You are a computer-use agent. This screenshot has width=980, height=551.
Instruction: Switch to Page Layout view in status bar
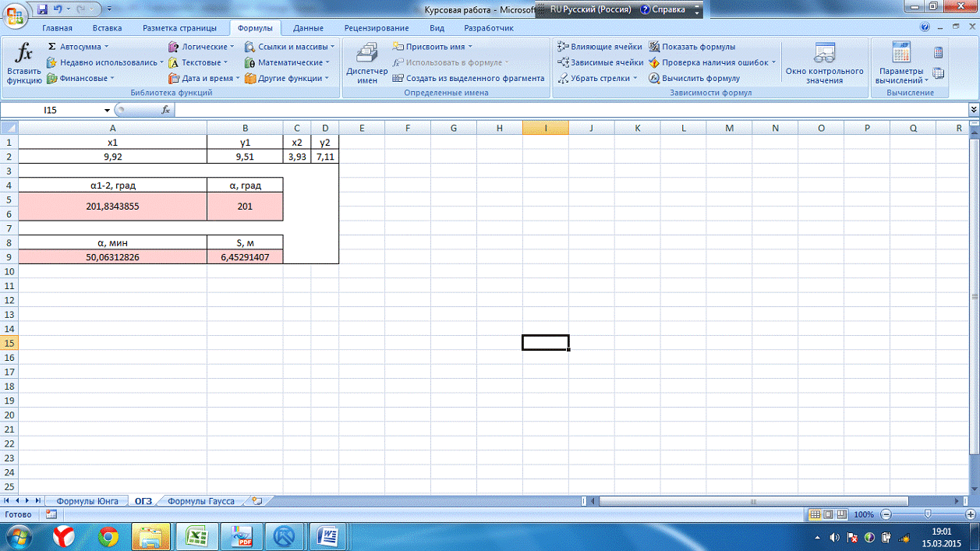coord(829,515)
